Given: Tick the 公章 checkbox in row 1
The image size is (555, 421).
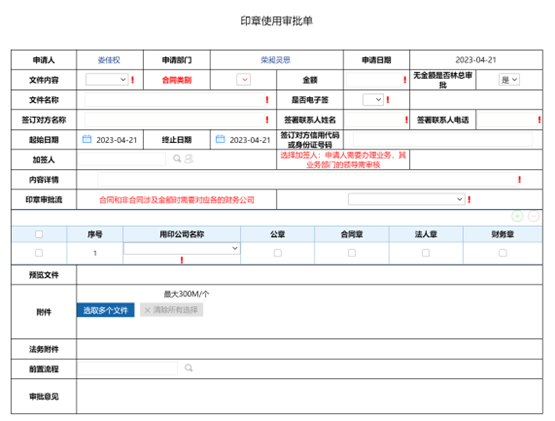Looking at the screenshot, I should tap(278, 253).
